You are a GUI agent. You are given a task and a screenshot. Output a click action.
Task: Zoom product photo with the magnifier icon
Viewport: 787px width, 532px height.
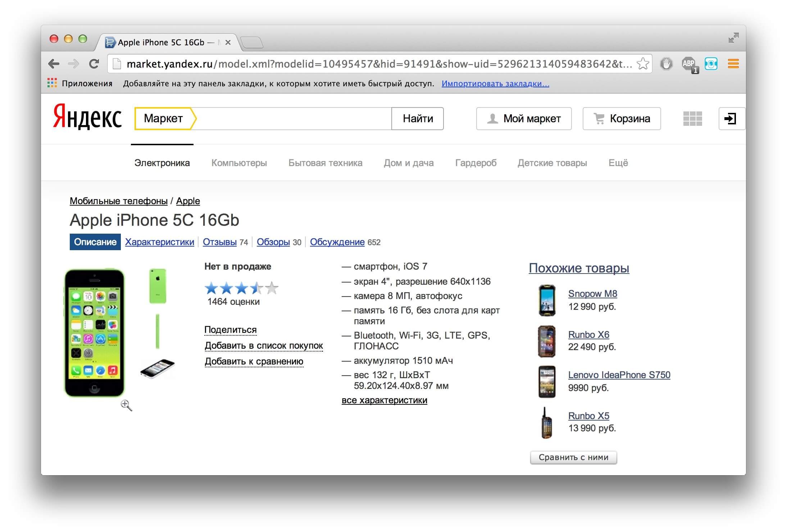pos(126,405)
